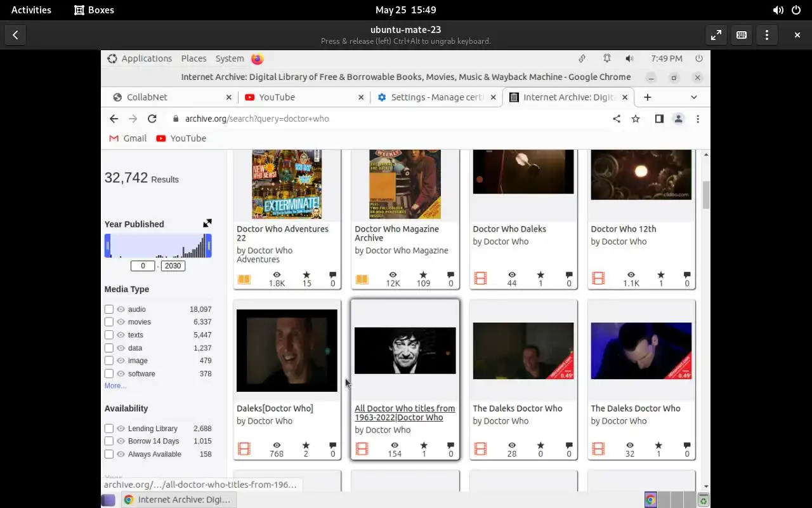Click favorites star on Doctor Who 12th card
Viewport: 812px width, 508px height.
coord(660,275)
